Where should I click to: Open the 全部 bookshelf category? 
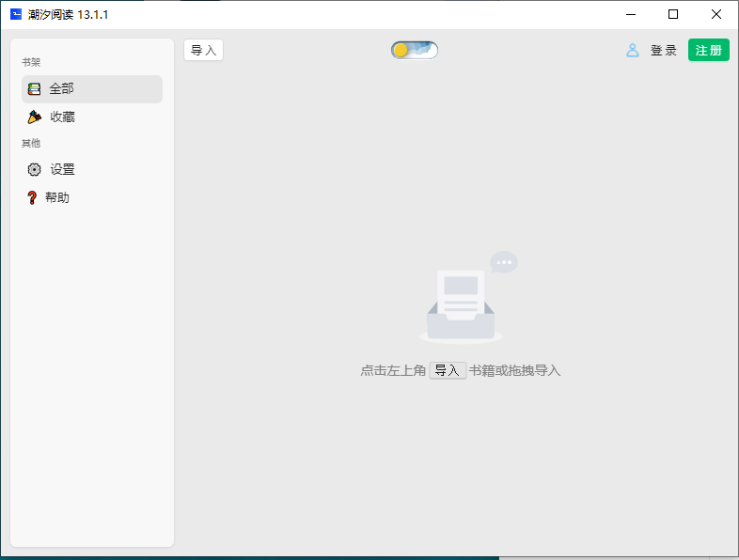pos(92,89)
